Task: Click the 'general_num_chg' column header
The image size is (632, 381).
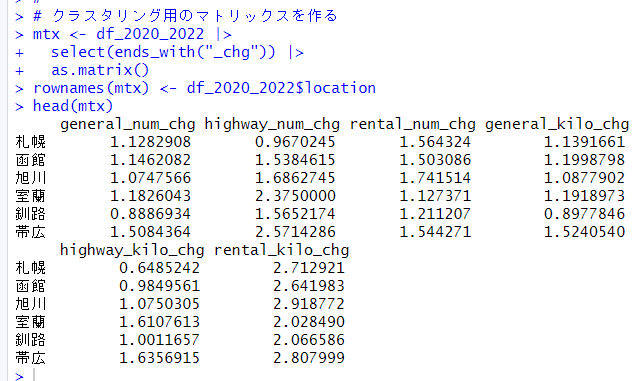Action: 127,124
